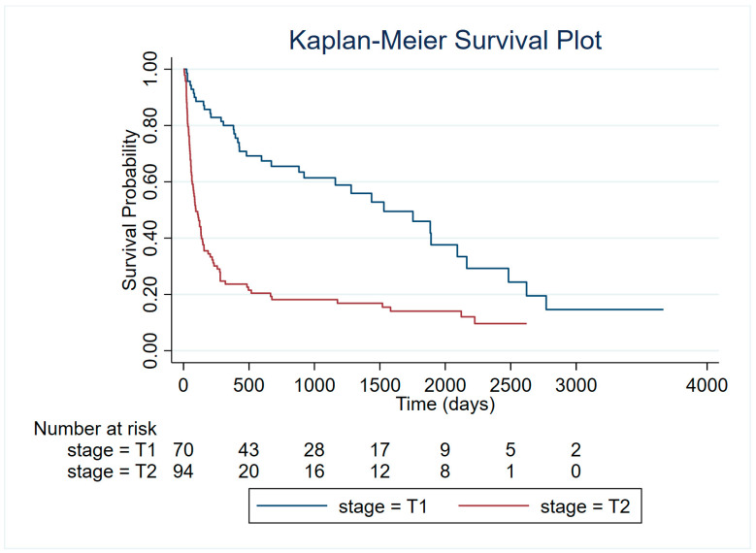This screenshot has height=553, width=756.
Task: Click the 0.00 y-axis tick label
Action: pos(150,350)
